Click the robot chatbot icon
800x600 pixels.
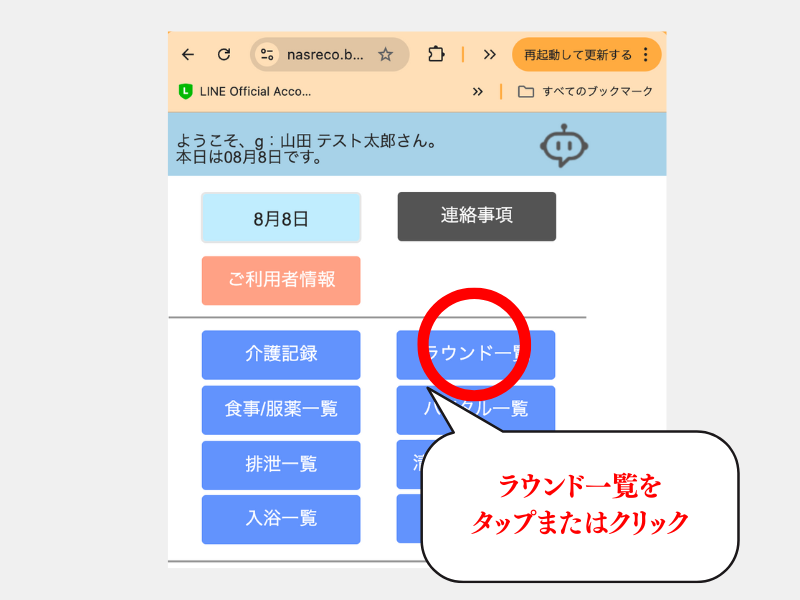pyautogui.click(x=566, y=146)
